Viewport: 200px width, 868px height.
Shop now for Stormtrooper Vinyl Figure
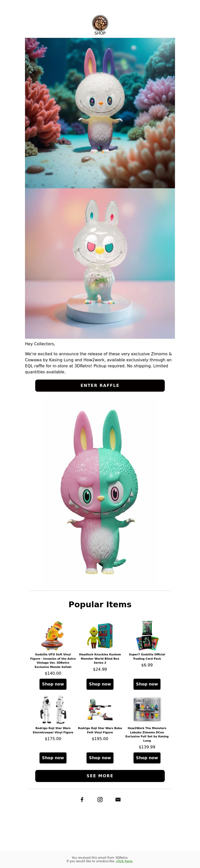click(x=53, y=757)
